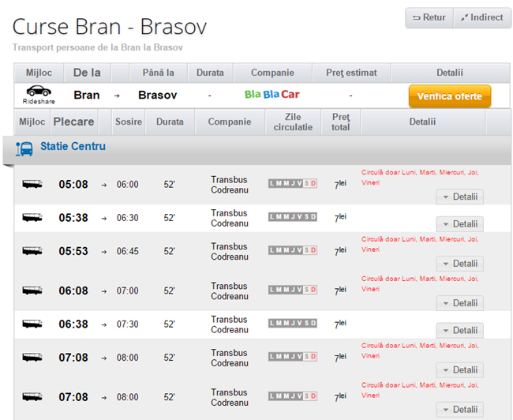
Task: Open Detalii dropdown for 06:08 departure
Action: pyautogui.click(x=459, y=303)
